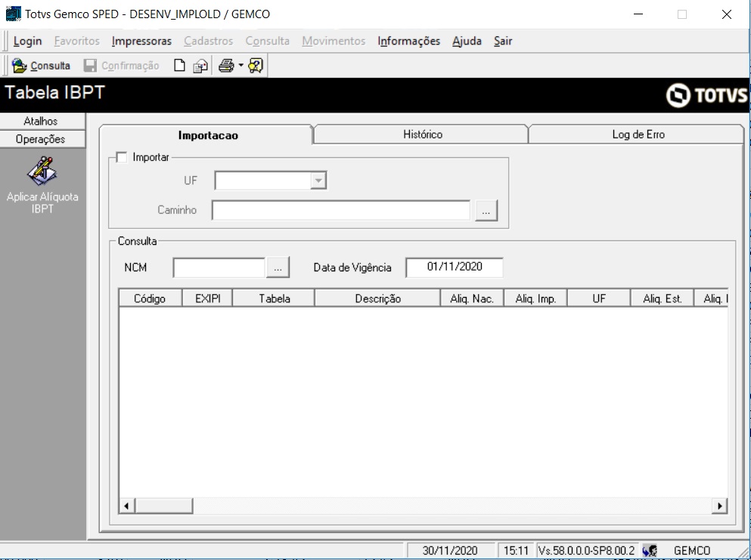This screenshot has height=560, width=751.
Task: Click the Tabela column header
Action: click(274, 299)
